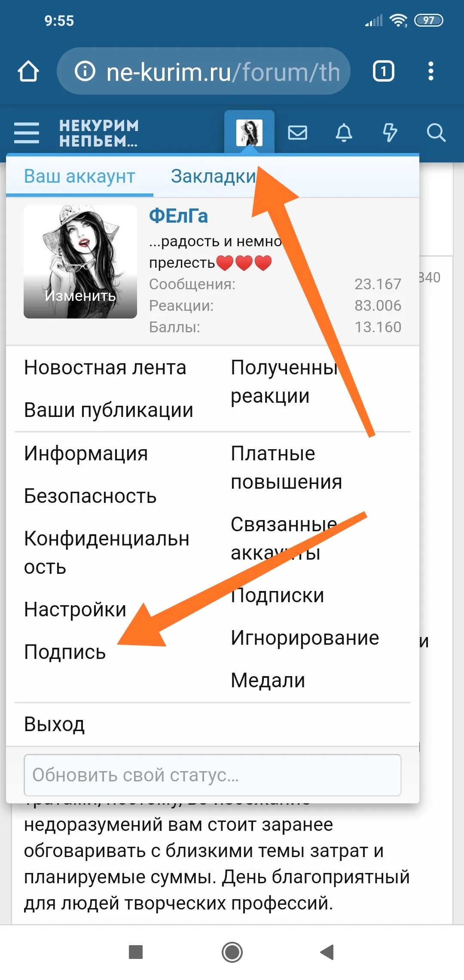Tap the browser home icon
Viewport: 464px width, 980px height.
[x=28, y=71]
